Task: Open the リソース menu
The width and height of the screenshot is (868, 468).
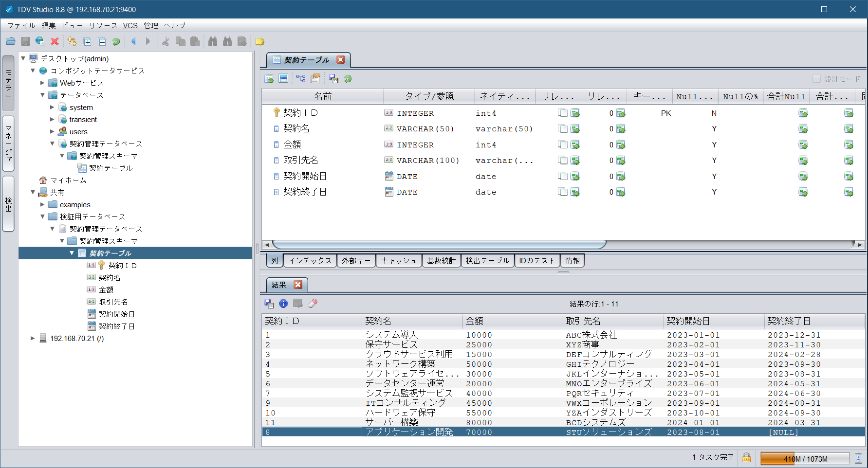Action: click(x=103, y=26)
